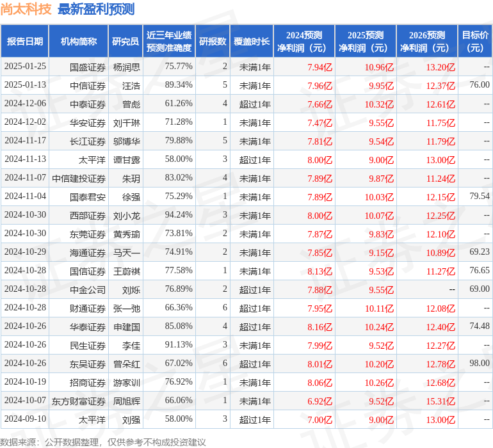Click the target price 79.54

480,196
